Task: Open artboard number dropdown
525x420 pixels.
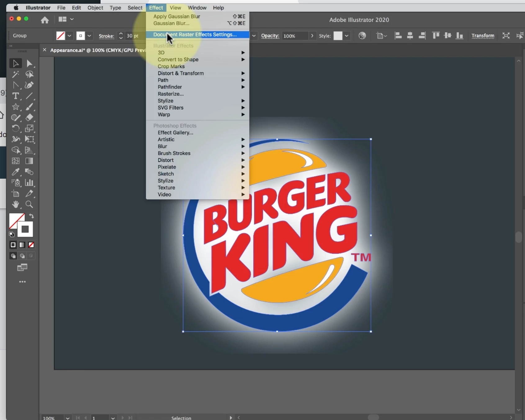Action: point(113,418)
